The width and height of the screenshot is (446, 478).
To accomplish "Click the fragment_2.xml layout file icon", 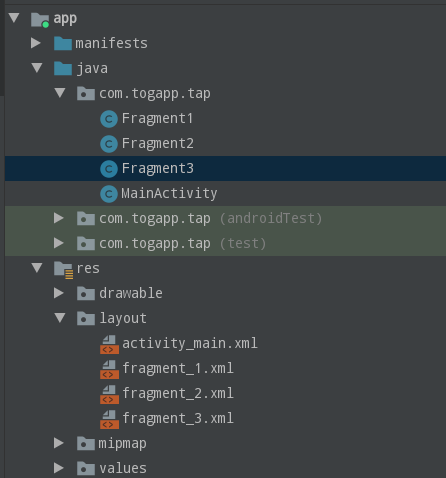I will pos(109,394).
